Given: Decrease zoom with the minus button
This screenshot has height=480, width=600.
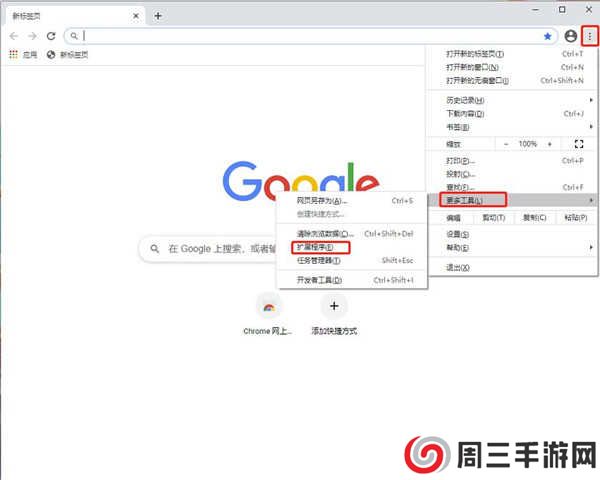Looking at the screenshot, I should 506,144.
